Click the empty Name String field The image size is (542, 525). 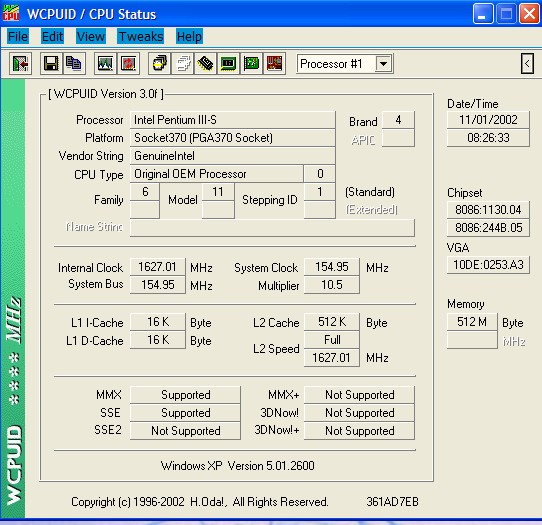[x=272, y=228]
